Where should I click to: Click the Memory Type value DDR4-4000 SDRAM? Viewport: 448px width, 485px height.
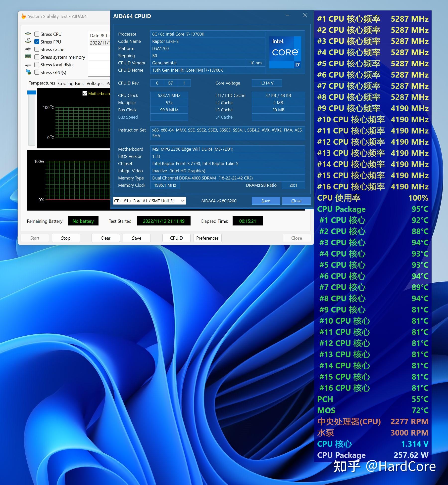228,178
